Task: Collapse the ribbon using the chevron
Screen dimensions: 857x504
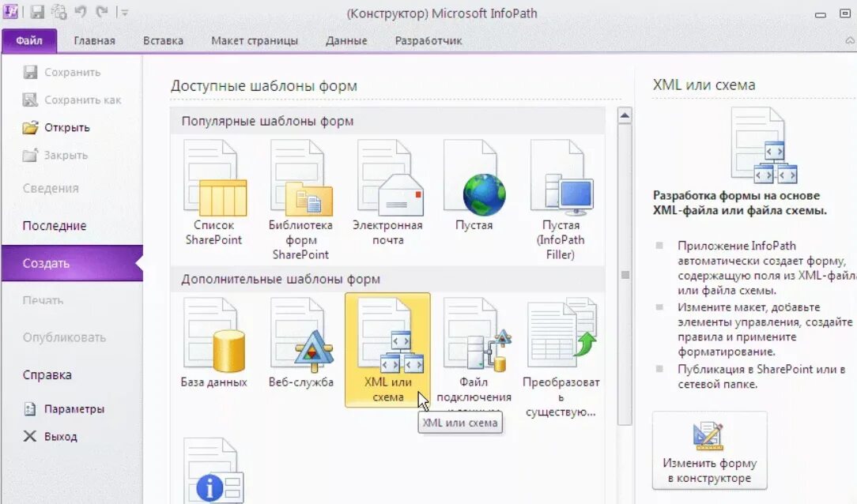Action: pyautogui.click(x=850, y=40)
